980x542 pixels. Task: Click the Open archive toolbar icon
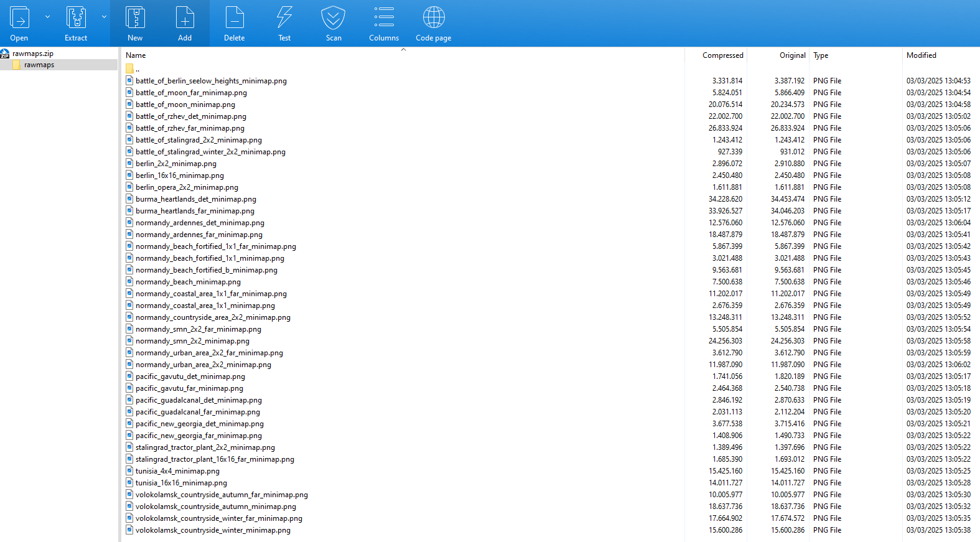[x=19, y=17]
